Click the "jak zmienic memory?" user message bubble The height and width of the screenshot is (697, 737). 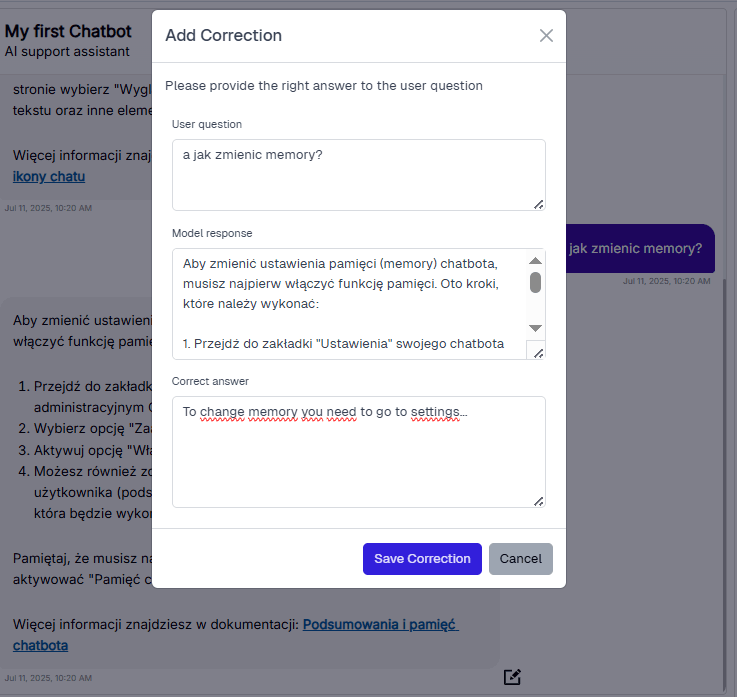click(x=636, y=249)
